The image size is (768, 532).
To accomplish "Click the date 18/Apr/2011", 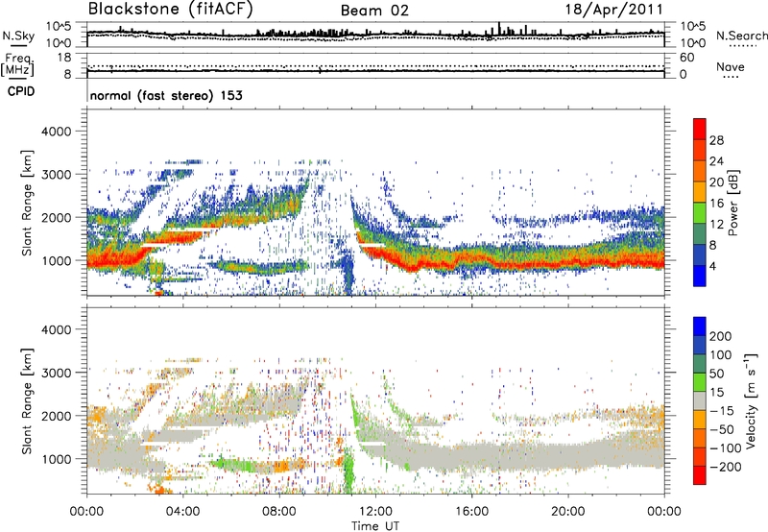I will (x=614, y=10).
